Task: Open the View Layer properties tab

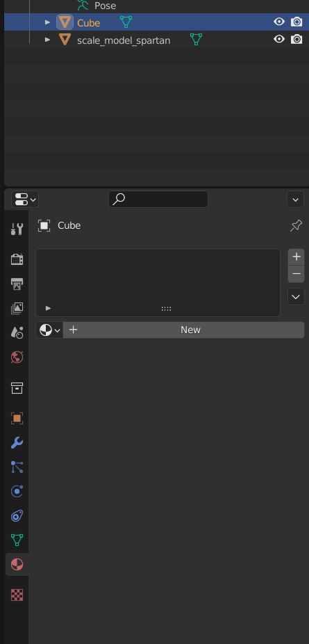Action: pos(17,308)
